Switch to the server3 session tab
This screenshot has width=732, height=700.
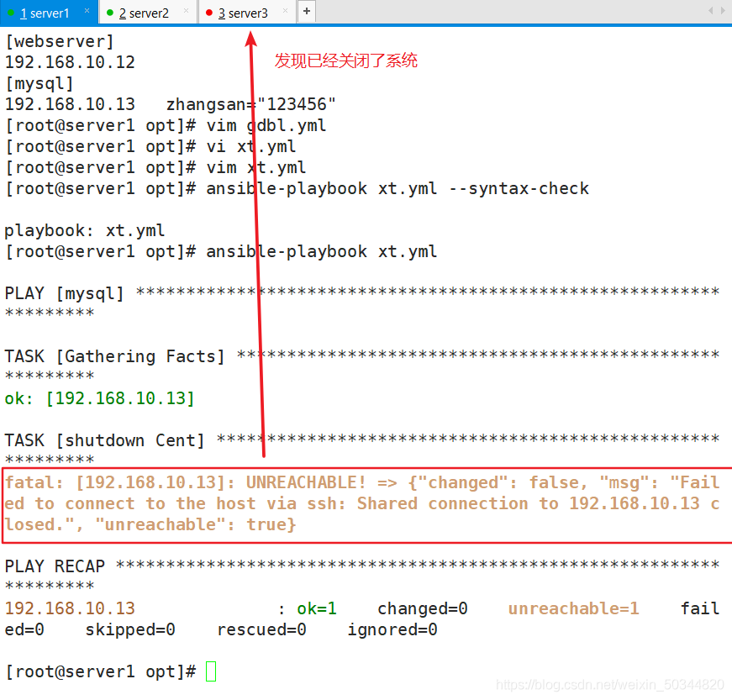click(247, 13)
